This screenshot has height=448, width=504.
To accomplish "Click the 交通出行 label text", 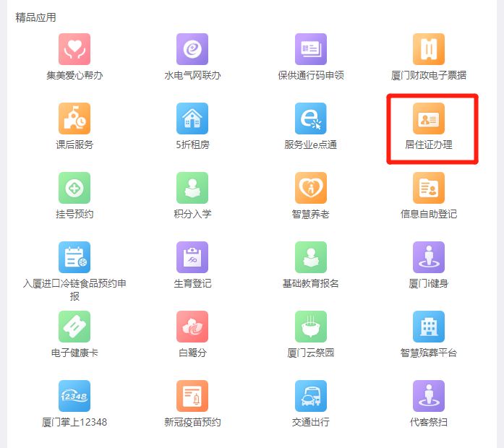I will (311, 422).
